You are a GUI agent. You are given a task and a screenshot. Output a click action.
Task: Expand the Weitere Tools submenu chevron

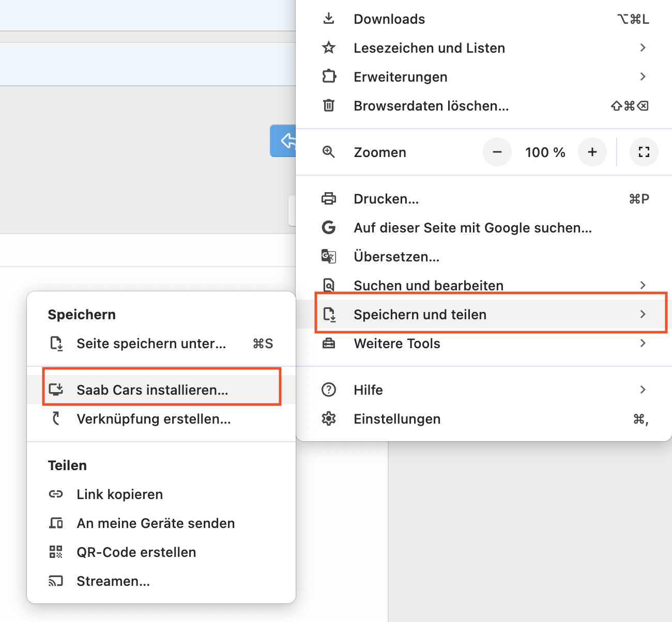pos(643,343)
